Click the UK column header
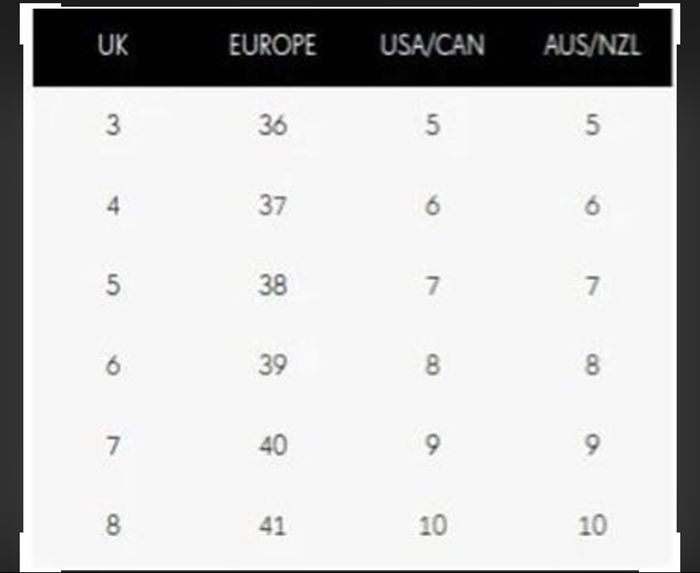Image resolution: width=700 pixels, height=573 pixels. [x=113, y=46]
